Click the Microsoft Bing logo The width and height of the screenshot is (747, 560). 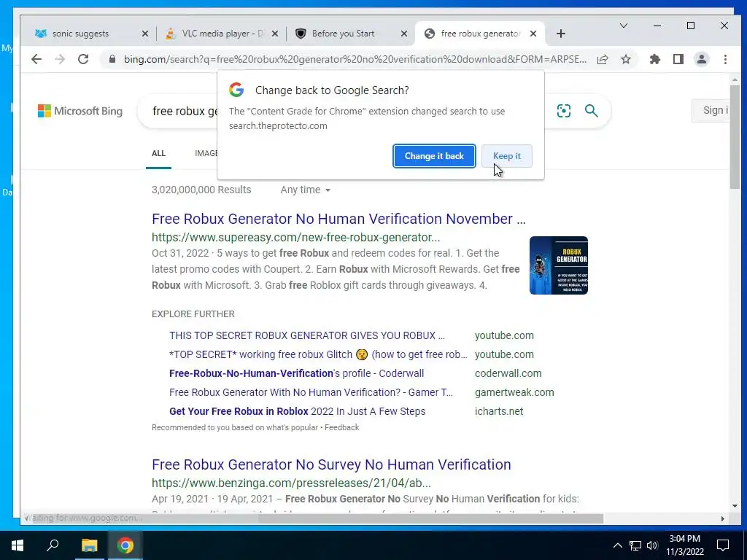(x=80, y=111)
